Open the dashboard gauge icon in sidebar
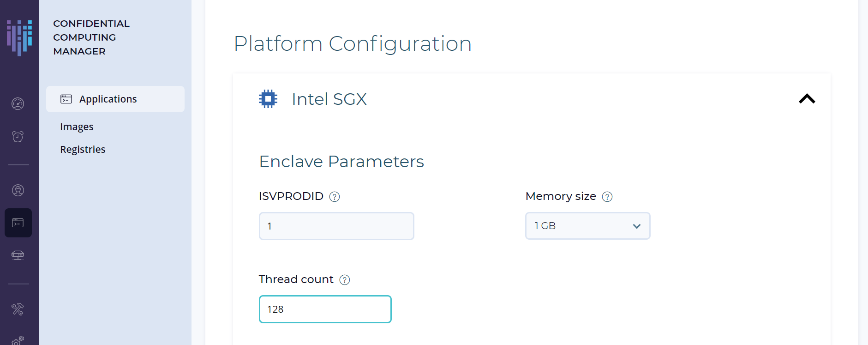The image size is (868, 345). click(18, 103)
